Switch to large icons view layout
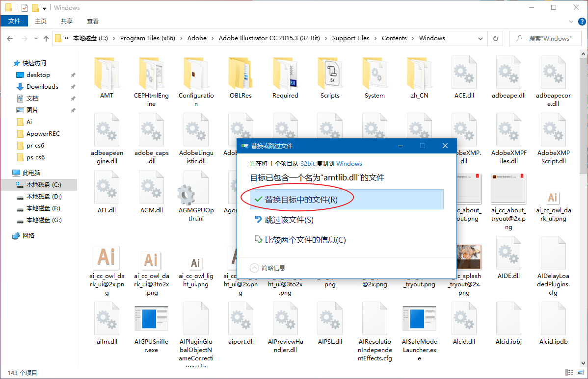 click(x=581, y=372)
